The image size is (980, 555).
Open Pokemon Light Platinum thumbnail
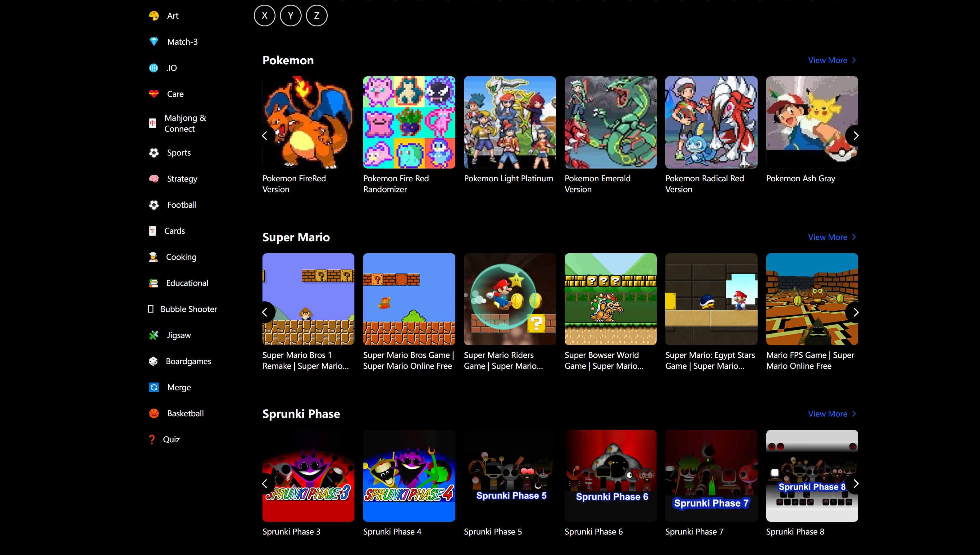click(x=510, y=122)
